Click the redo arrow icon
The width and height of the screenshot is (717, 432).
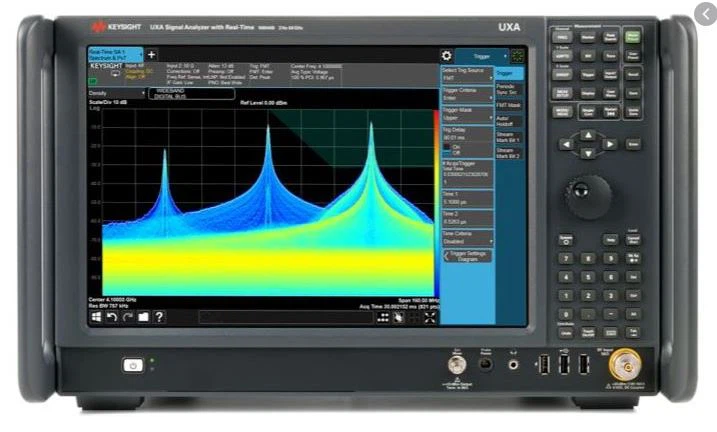(128, 317)
